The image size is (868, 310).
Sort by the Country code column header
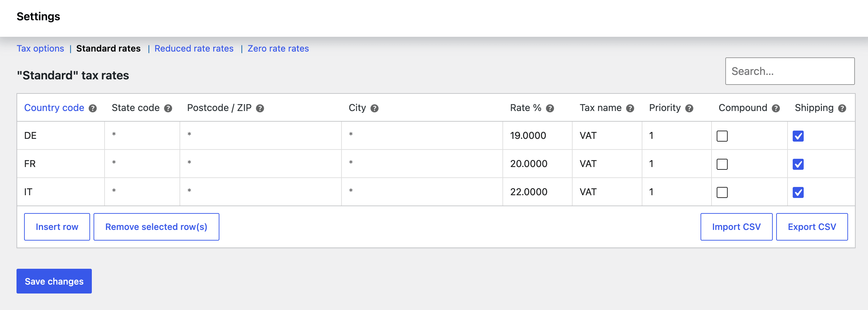(54, 108)
